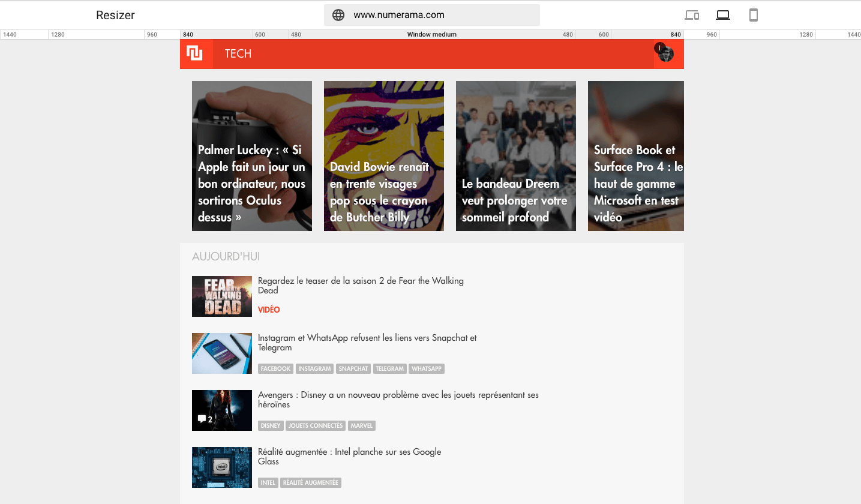Click the WHATSAPP tag
This screenshot has height=504, width=861.
[x=427, y=368]
